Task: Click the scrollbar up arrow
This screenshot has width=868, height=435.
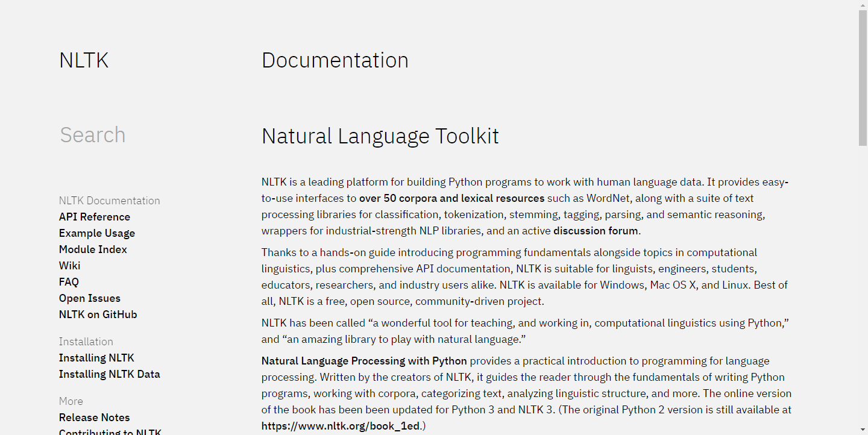Action: coord(863,5)
